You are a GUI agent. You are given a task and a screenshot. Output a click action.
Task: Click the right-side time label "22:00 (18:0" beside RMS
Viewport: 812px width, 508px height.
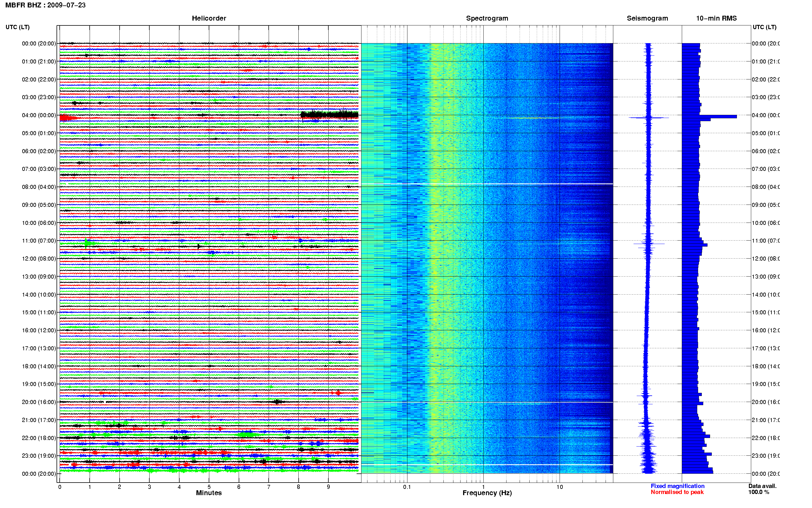766,438
